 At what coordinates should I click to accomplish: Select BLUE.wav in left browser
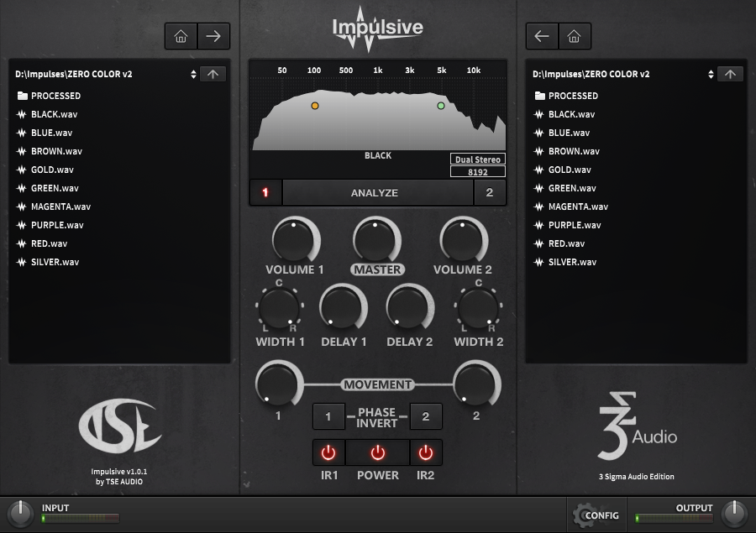[x=45, y=133]
